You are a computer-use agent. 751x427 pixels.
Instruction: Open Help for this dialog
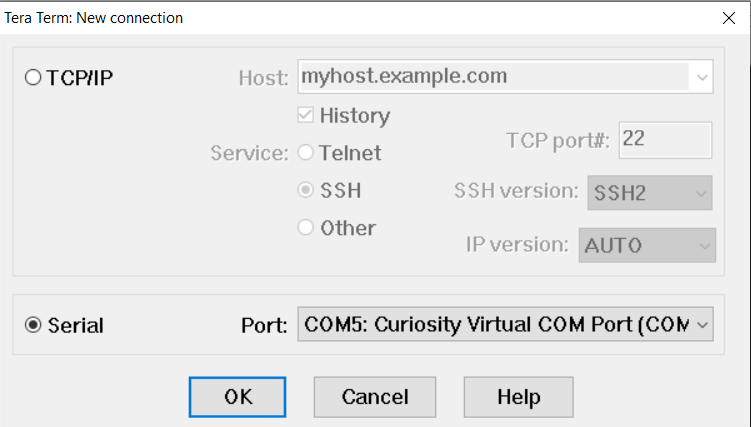[518, 397]
